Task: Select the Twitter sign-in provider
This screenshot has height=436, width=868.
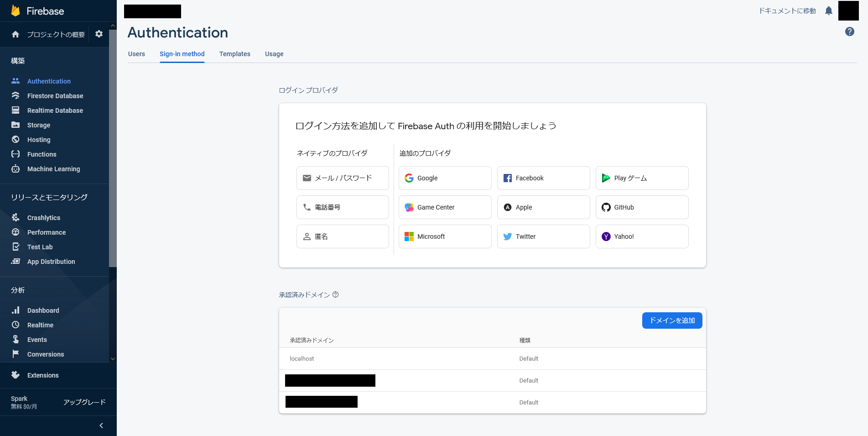Action: tap(543, 236)
